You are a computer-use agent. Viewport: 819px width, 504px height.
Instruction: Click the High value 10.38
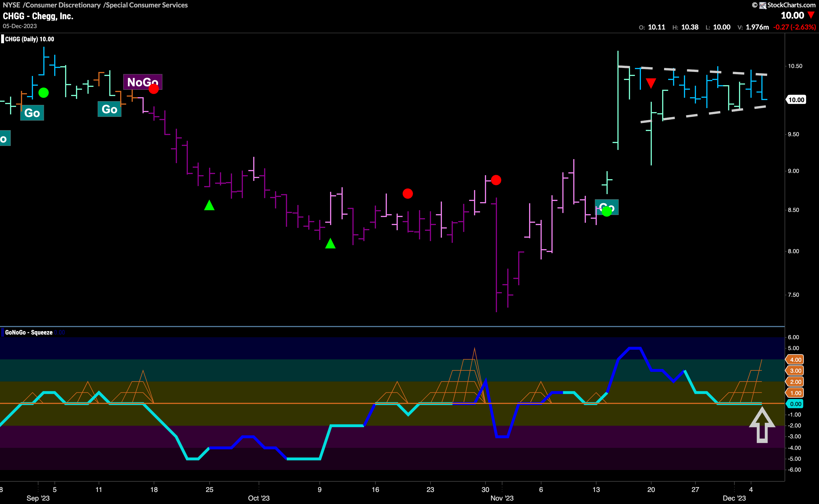click(x=690, y=27)
